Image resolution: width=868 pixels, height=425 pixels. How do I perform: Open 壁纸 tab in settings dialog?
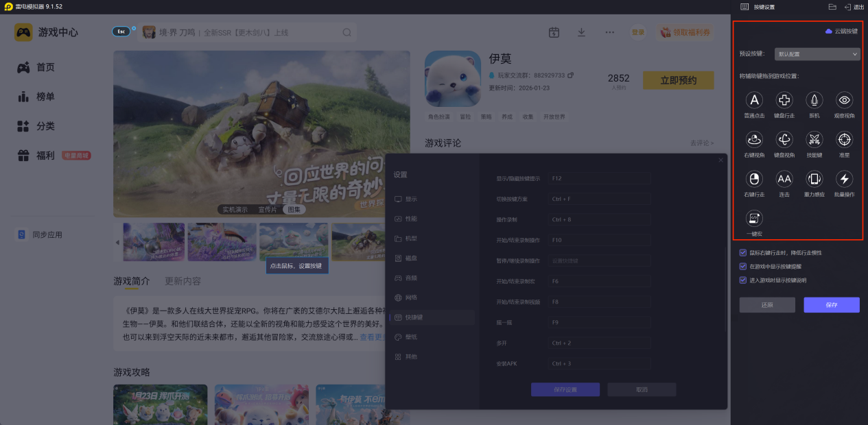(432, 337)
